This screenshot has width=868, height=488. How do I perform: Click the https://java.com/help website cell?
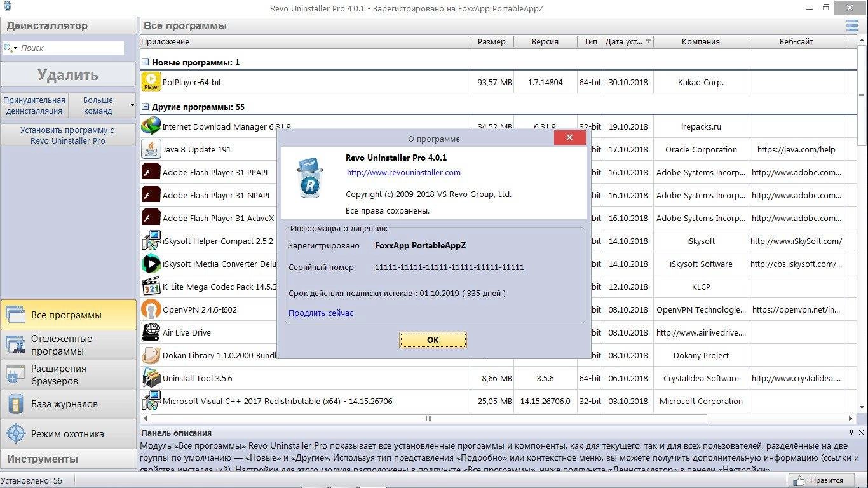tap(796, 149)
